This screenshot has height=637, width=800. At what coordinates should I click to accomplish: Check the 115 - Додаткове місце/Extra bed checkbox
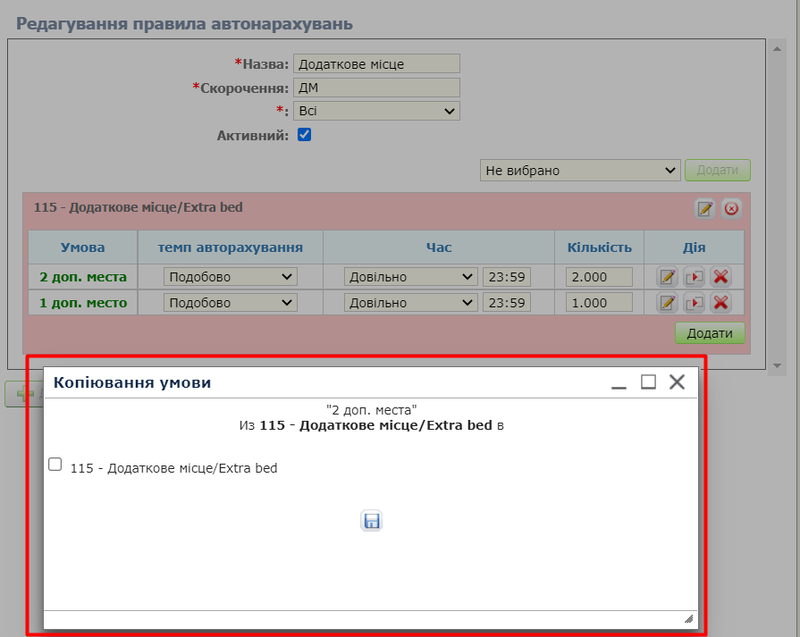click(x=55, y=464)
